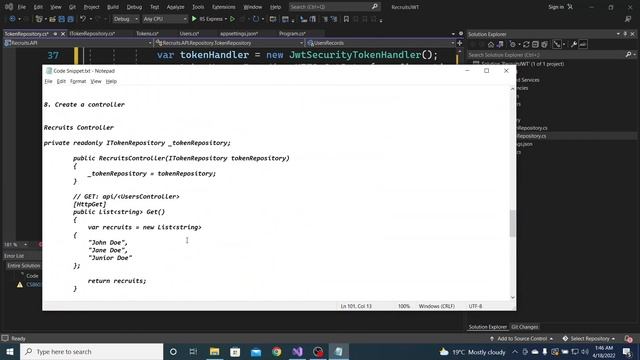
Task: Click the Sync/Refresh icon in Solution Explorer
Action: click(526, 44)
